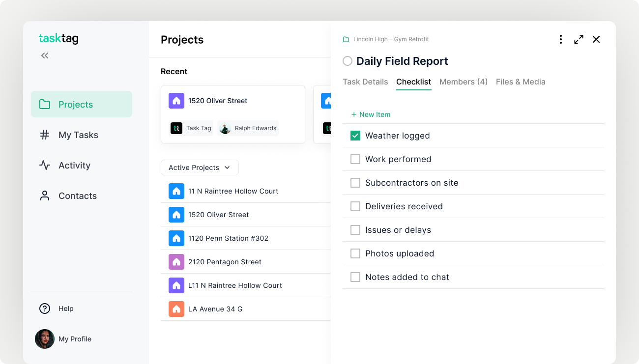Navigate to My Tasks in the sidebar
The image size is (639, 364).
coord(78,135)
